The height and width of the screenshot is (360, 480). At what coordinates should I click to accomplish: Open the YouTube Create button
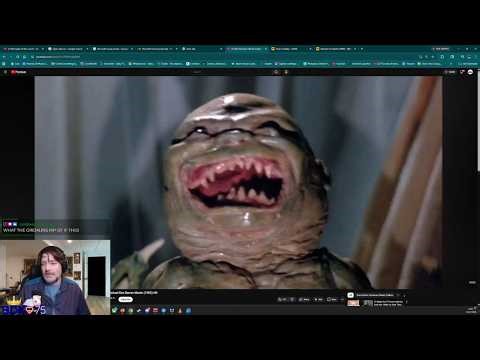(450, 72)
